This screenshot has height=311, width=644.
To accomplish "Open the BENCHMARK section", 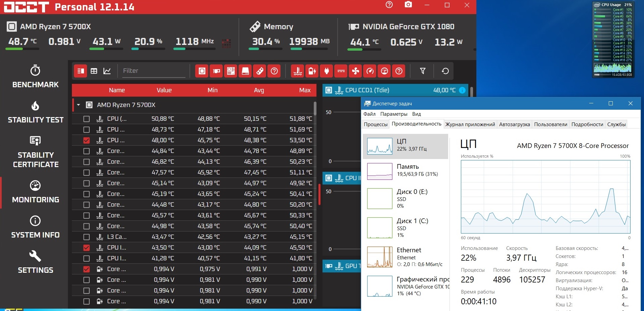I will [35, 76].
